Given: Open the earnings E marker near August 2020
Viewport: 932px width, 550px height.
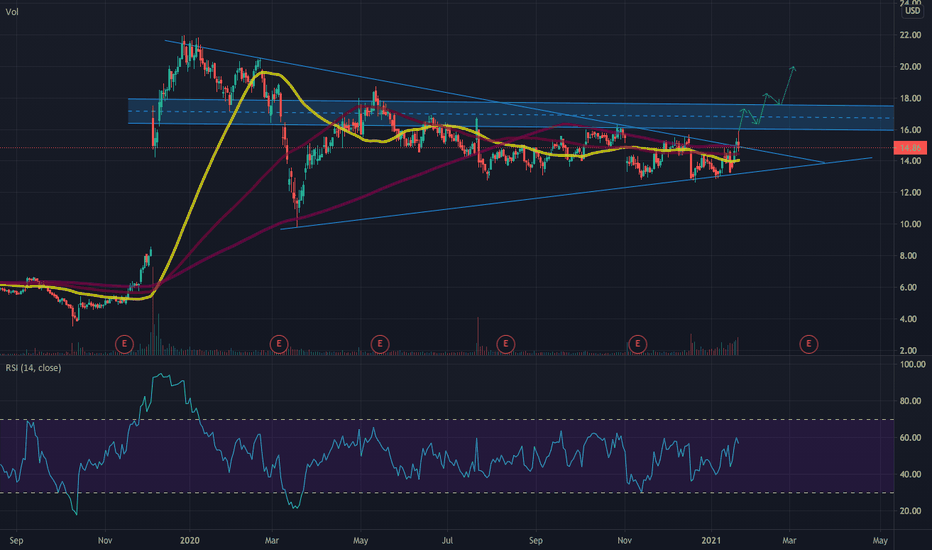Looking at the screenshot, I should [x=505, y=344].
